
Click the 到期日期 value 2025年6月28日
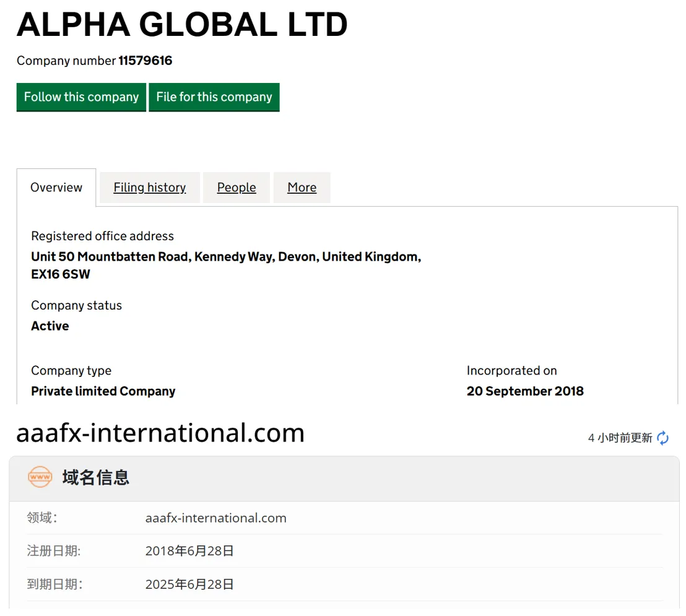[189, 584]
